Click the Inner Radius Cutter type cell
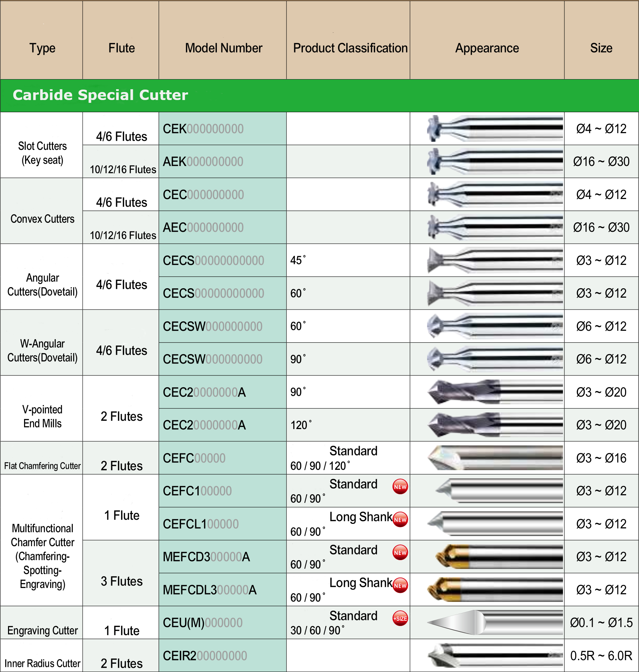 [41, 656]
